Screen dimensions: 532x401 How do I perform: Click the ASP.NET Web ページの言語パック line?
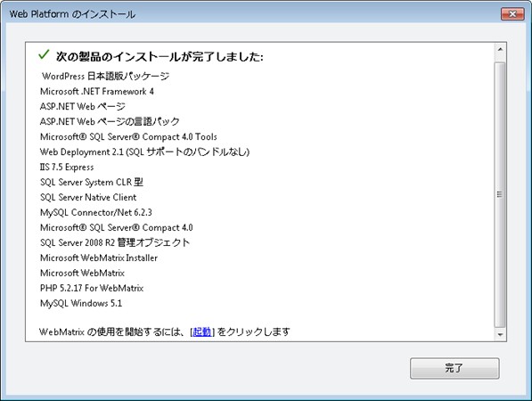point(110,121)
